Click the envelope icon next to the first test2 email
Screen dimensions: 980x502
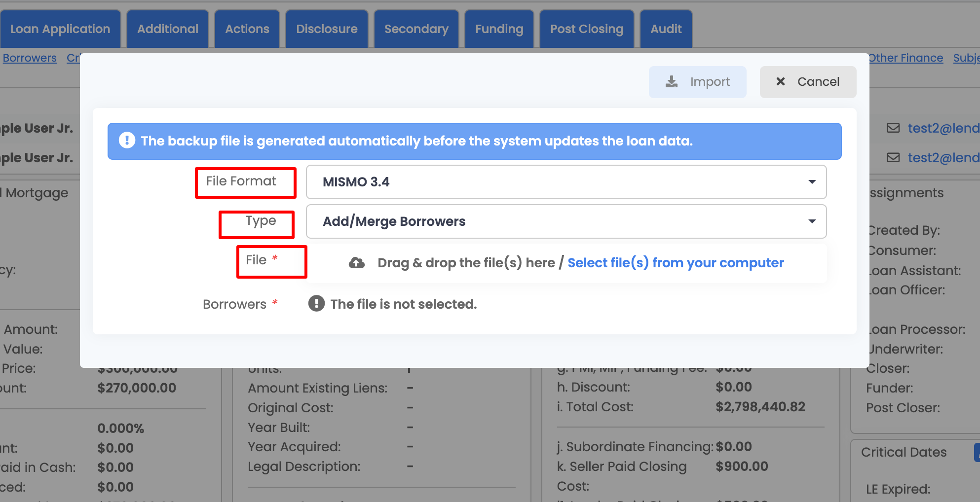click(x=893, y=128)
